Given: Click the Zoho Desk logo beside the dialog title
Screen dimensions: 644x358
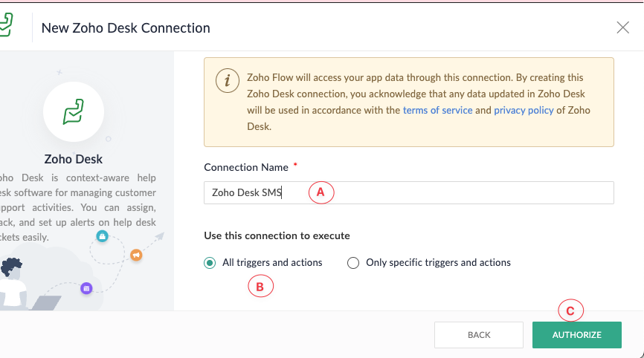Looking at the screenshot, I should coord(6,25).
